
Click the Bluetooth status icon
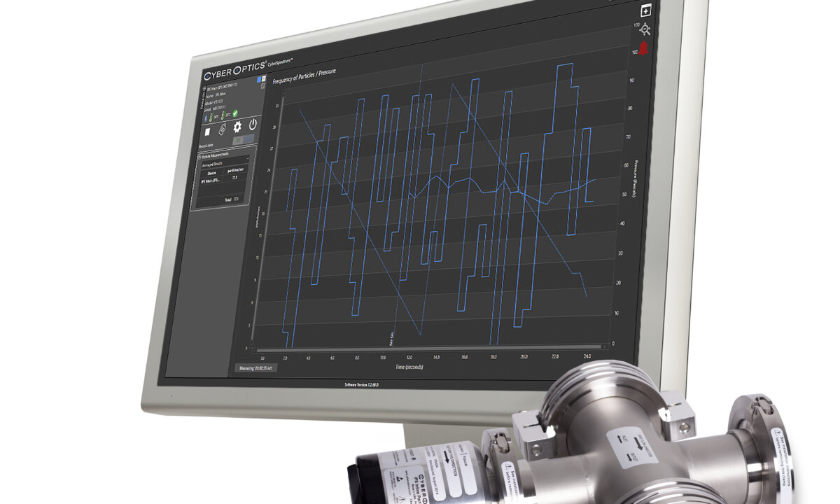coord(206,116)
